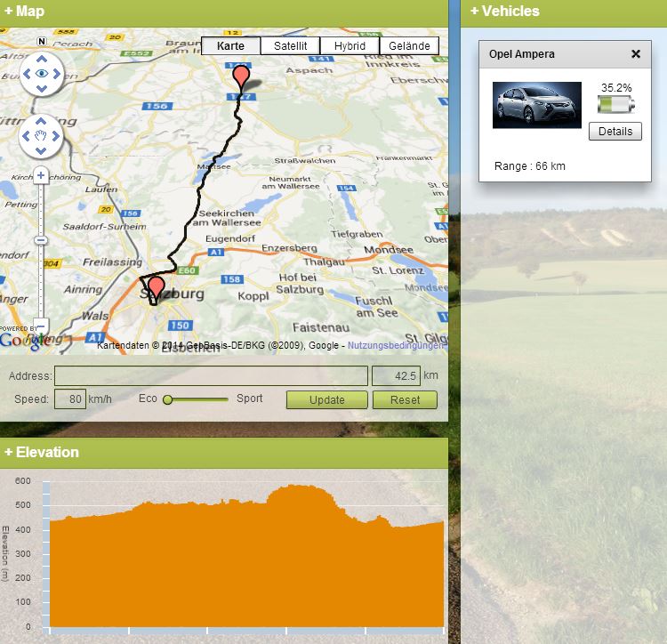Pan the map up with the hand control arrow
The height and width of the screenshot is (644, 667).
click(x=41, y=120)
